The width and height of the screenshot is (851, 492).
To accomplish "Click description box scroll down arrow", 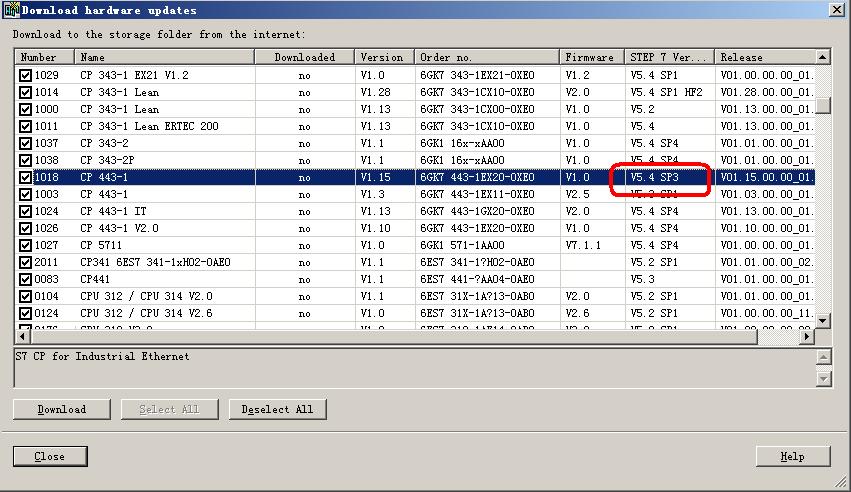I will (823, 378).
